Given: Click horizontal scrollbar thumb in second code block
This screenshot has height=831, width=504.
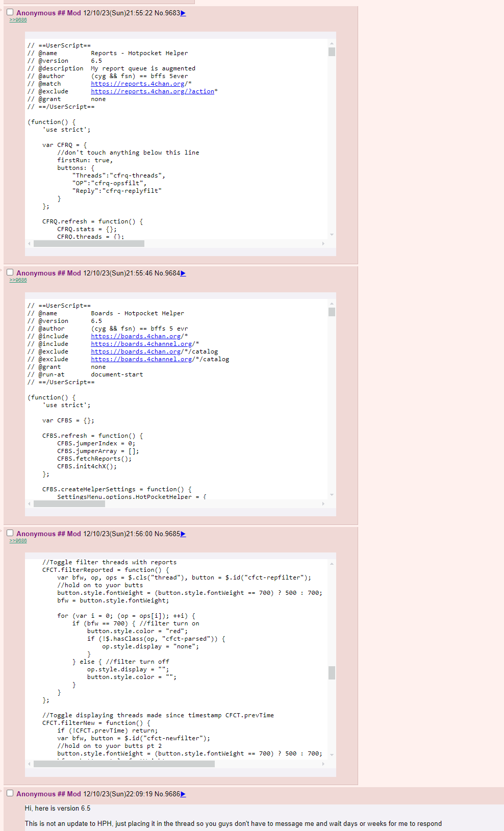Looking at the screenshot, I should coord(69,504).
